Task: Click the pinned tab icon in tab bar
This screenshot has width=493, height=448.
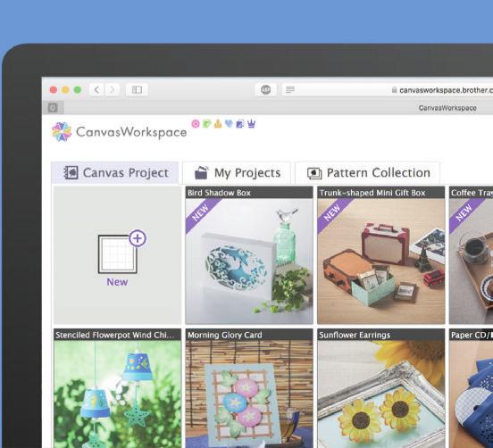Action: coord(53,108)
